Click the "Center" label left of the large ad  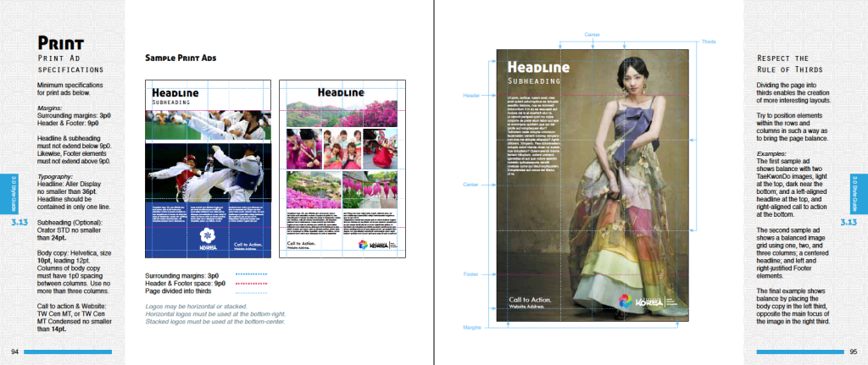tap(471, 184)
